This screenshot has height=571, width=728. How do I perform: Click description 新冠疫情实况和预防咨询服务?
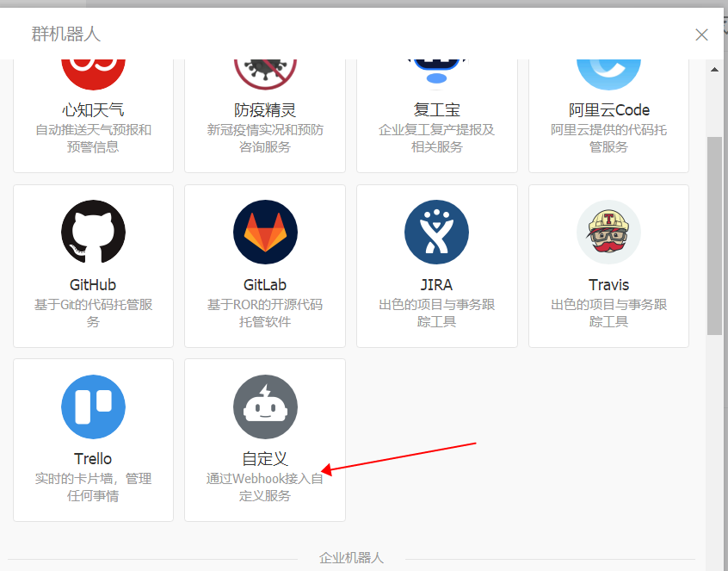tap(265, 138)
